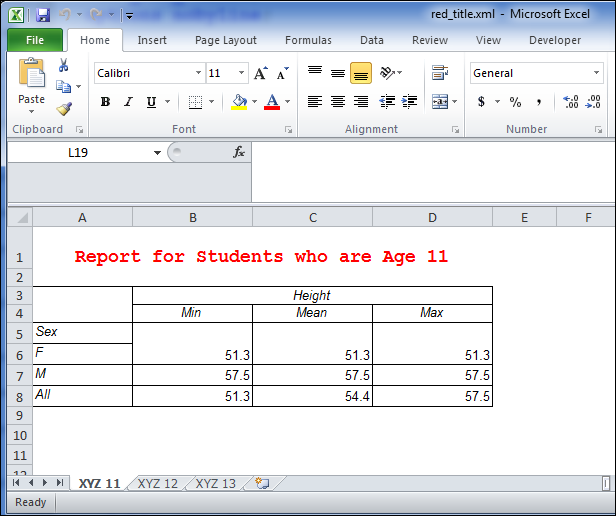Click the Name Box showing L19
Screen dimensions: 616x516
pyautogui.click(x=85, y=152)
